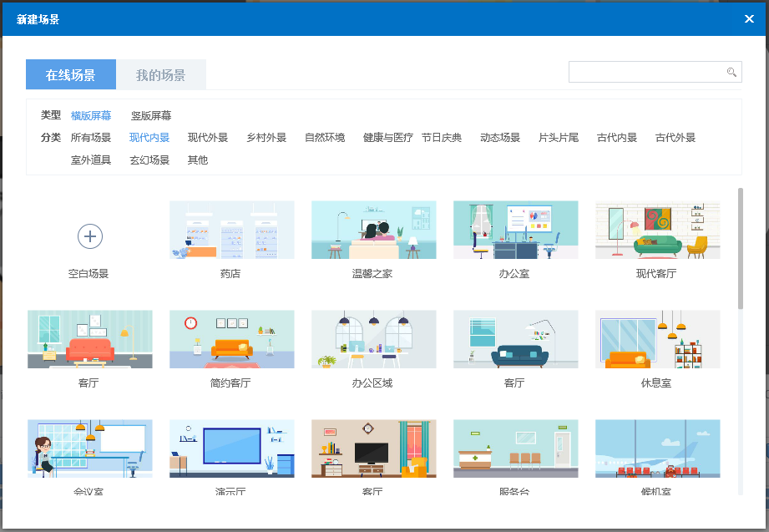Click the 休息室 caption text
The image size is (769, 532).
coord(656,383)
